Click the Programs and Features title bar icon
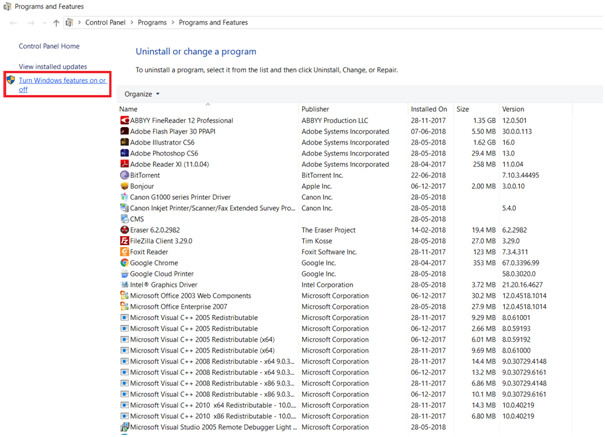Screen dimensions: 605x437 (7, 6)
